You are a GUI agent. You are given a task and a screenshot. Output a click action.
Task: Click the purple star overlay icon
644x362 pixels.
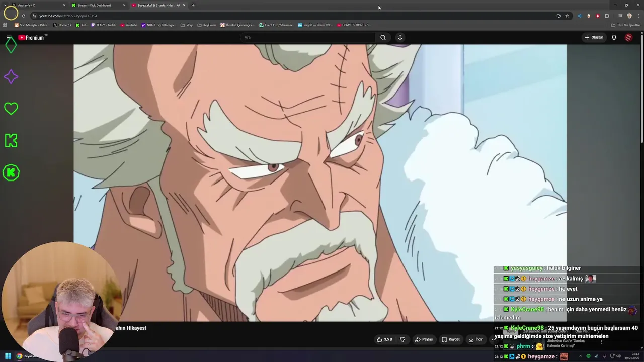pyautogui.click(x=11, y=77)
